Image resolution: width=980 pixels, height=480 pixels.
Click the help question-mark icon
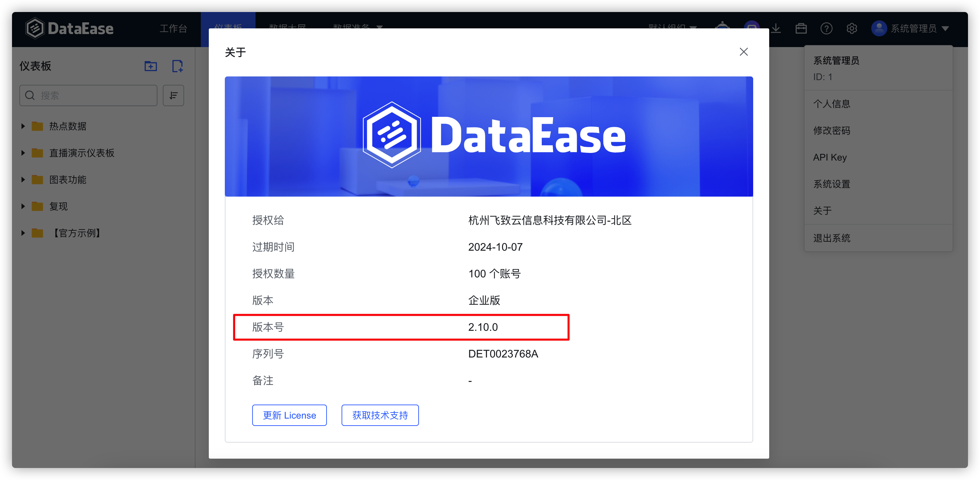(x=826, y=28)
